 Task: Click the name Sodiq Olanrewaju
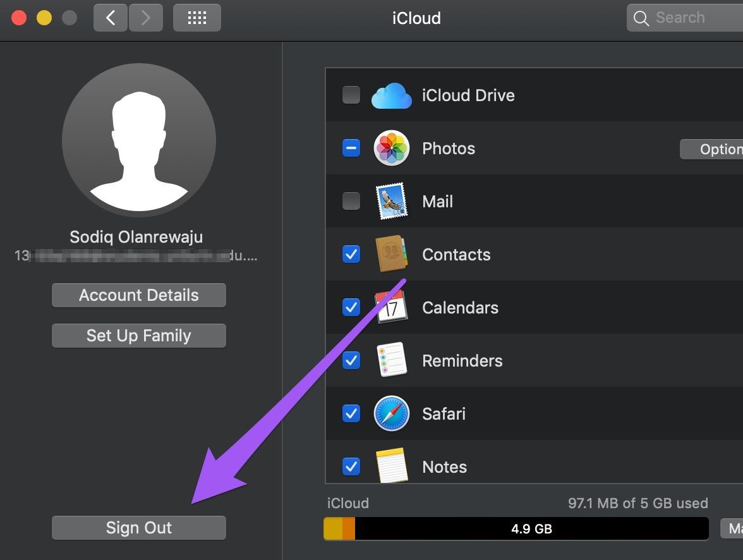136,236
